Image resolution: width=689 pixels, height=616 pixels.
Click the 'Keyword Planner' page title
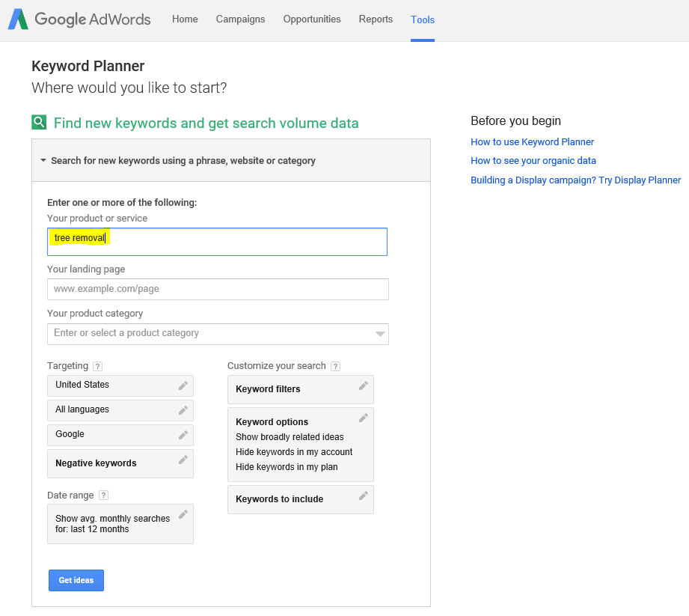click(88, 66)
